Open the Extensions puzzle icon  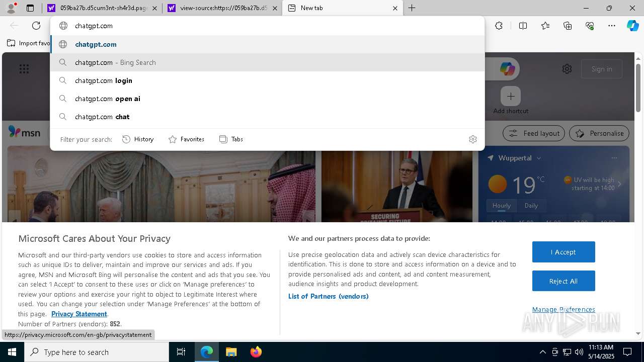(x=499, y=26)
